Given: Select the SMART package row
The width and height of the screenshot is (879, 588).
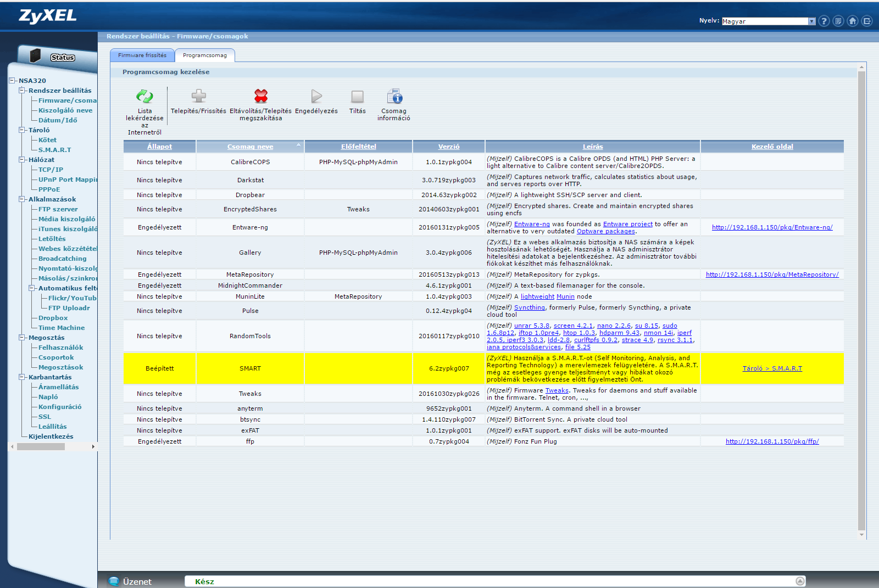Looking at the screenshot, I should [483, 368].
